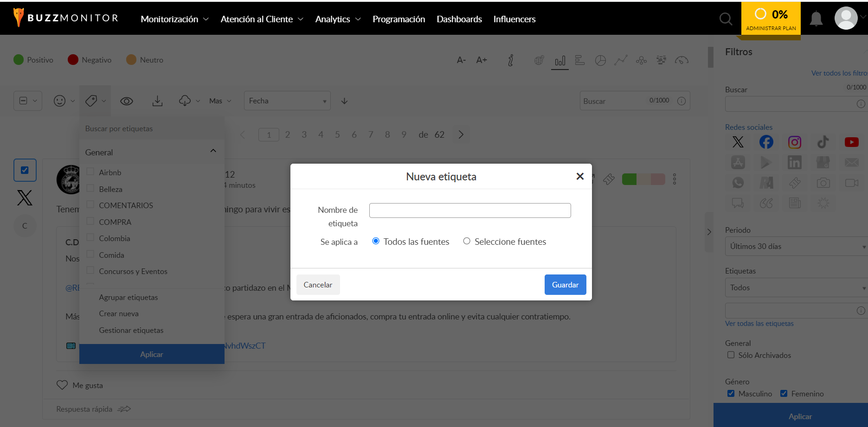The image size is (868, 427).
Task: Open the Fecha sort dropdown
Action: 287,101
